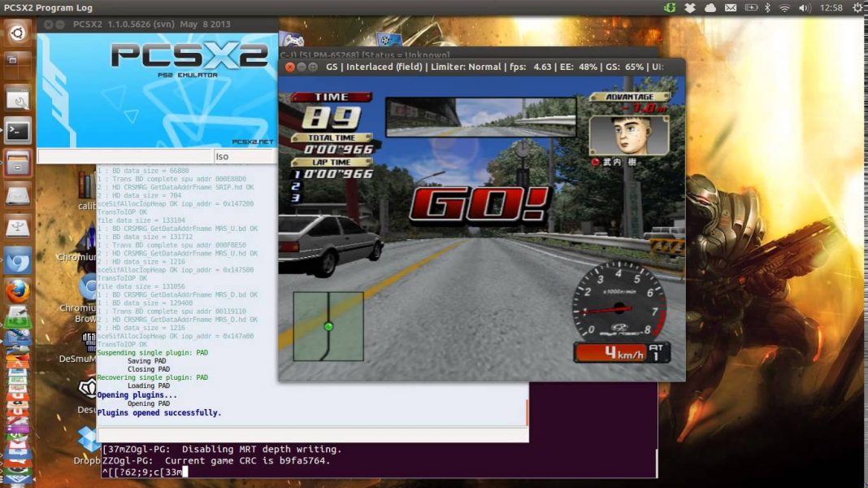
Task: Click the SLPM-65268 Status Unknown title bar
Action: (468, 54)
